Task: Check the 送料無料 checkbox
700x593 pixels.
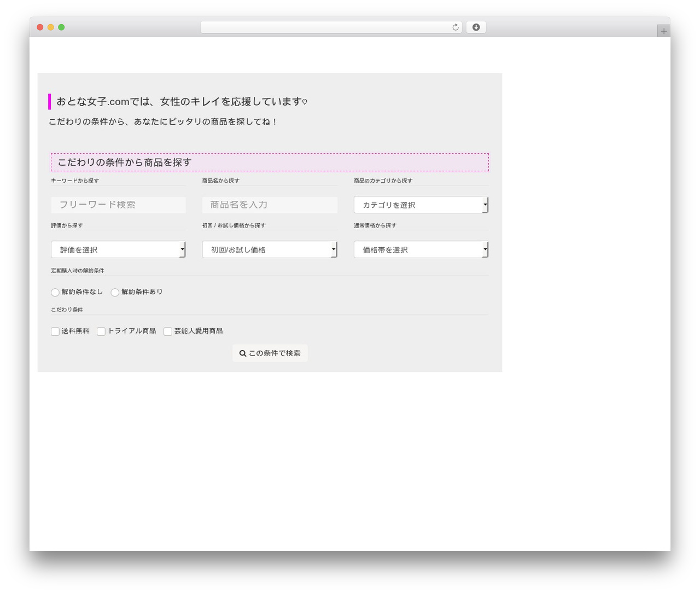Action: 55,332
